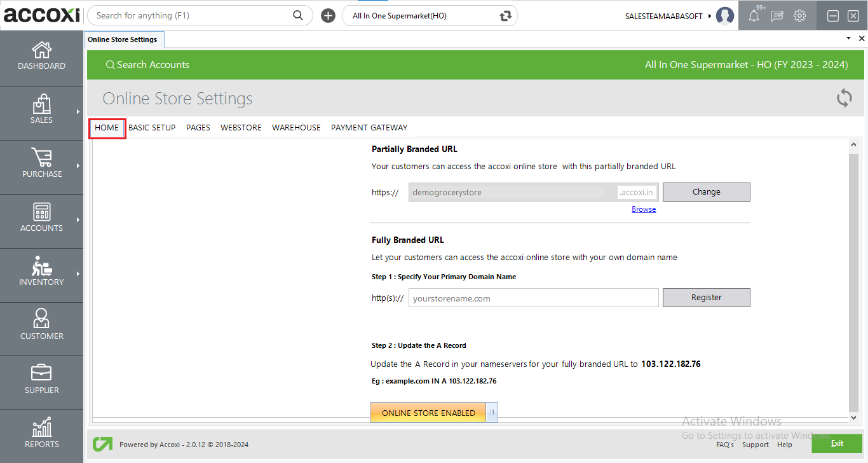The height and width of the screenshot is (463, 868).
Task: Open the Sales module
Action: point(41,111)
